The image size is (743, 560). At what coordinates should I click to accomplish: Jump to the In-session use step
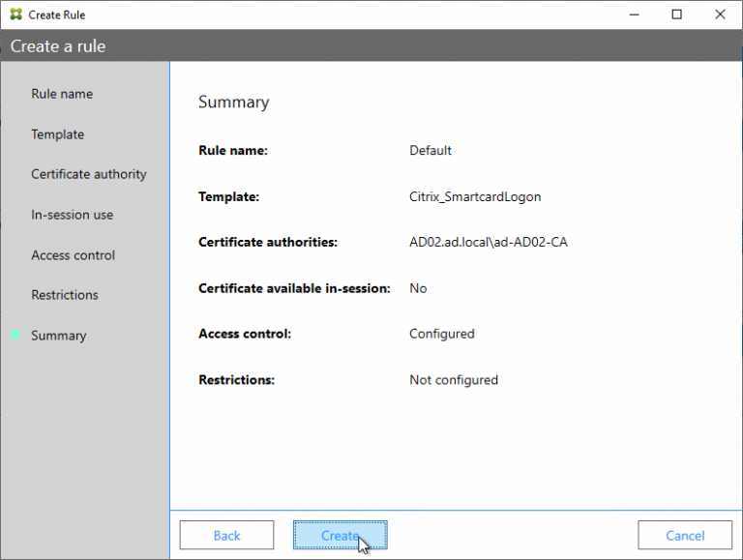click(72, 215)
